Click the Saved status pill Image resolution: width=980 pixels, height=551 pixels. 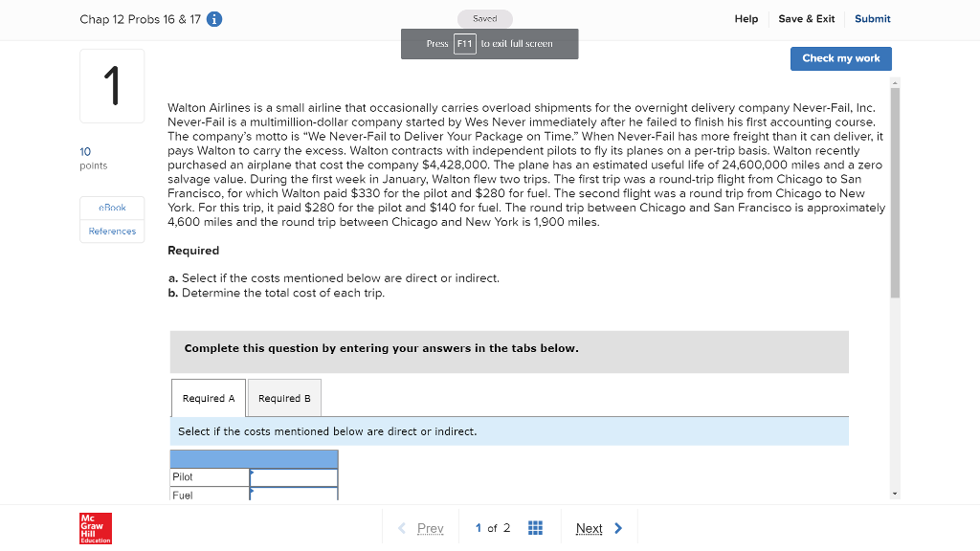tap(484, 18)
